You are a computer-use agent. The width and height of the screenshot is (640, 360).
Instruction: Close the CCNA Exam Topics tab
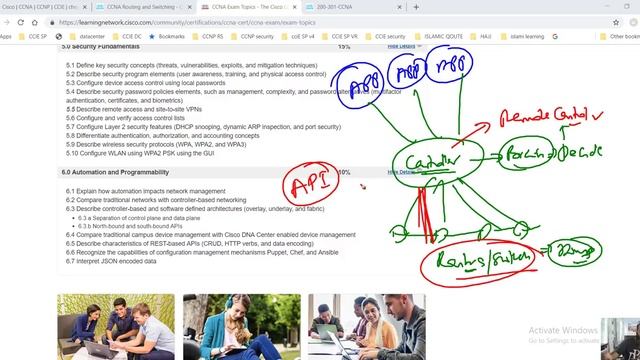(295, 7)
